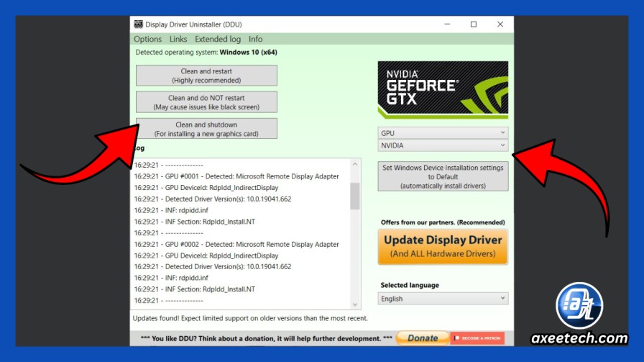Click Clean and restart button
The height and width of the screenshot is (362, 644).
point(206,76)
